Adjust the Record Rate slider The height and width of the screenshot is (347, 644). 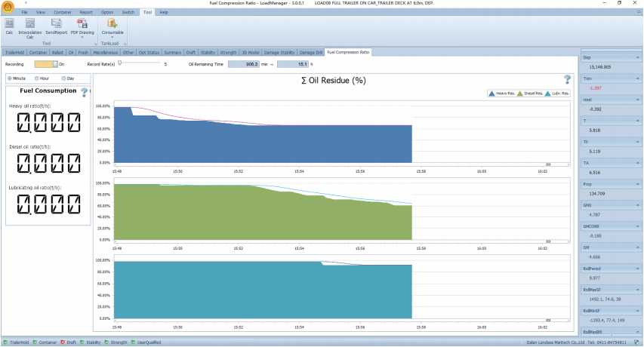pyautogui.click(x=120, y=63)
